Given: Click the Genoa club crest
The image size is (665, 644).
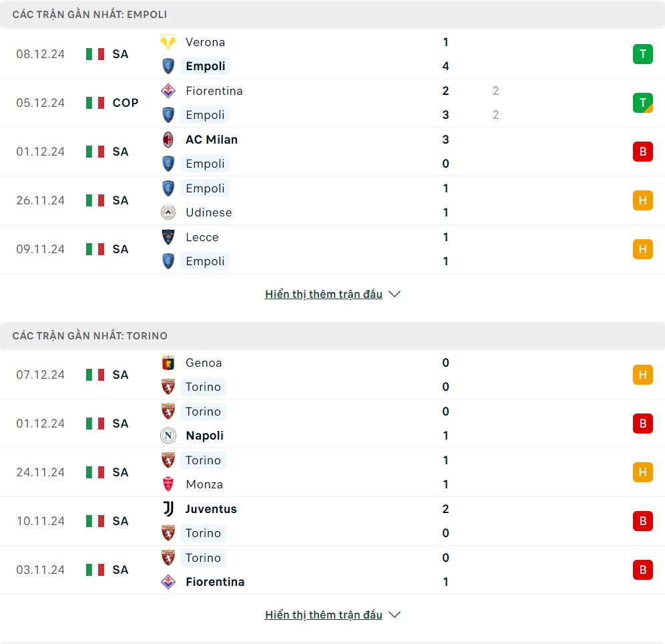Looking at the screenshot, I should [x=168, y=363].
